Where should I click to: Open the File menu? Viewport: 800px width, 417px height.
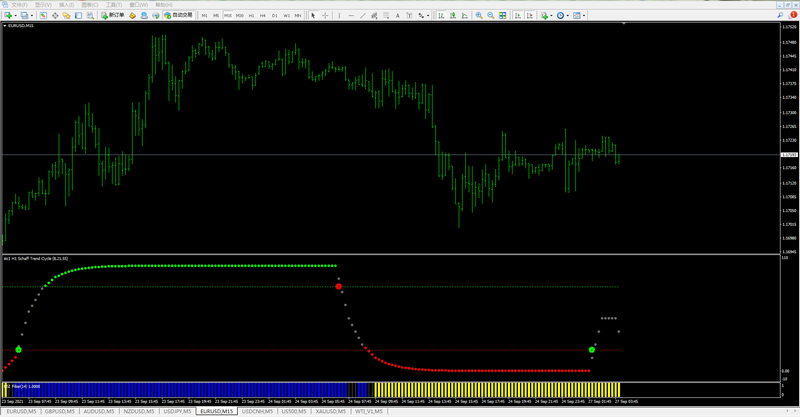pyautogui.click(x=19, y=5)
